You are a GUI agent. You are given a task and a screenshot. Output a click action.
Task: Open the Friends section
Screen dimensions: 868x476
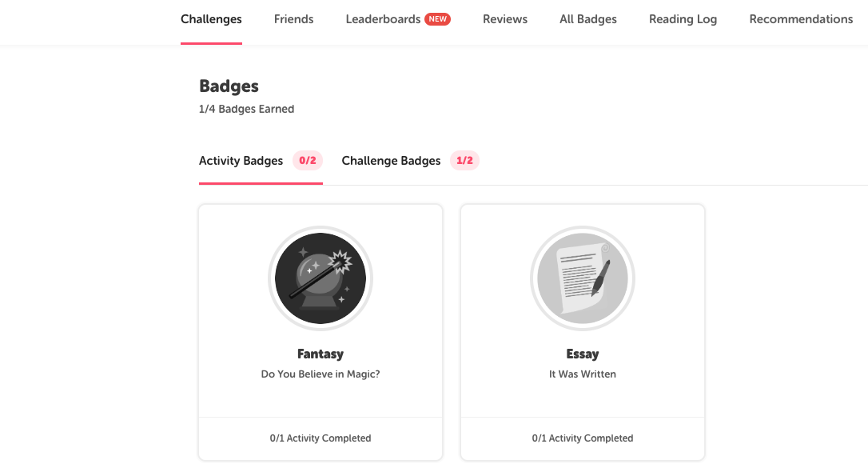293,18
